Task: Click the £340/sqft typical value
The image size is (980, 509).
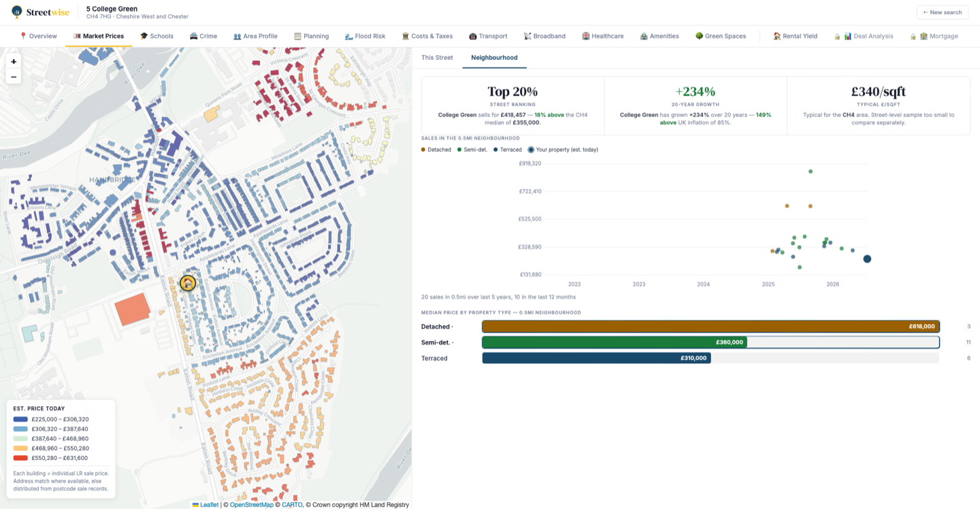Action: 879,92
